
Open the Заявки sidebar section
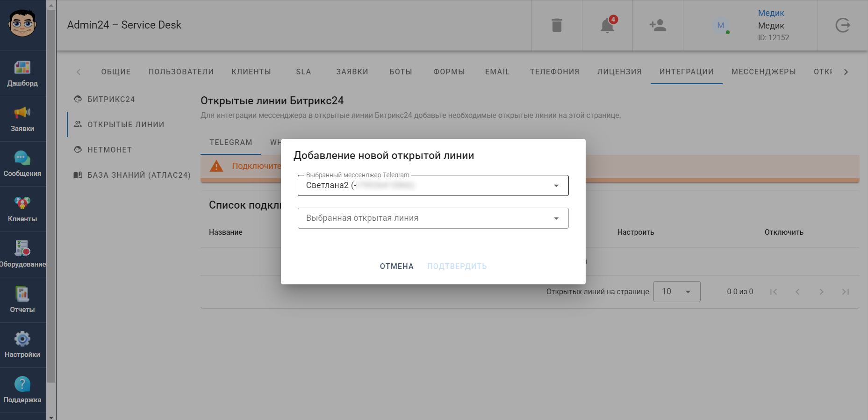pyautogui.click(x=22, y=119)
